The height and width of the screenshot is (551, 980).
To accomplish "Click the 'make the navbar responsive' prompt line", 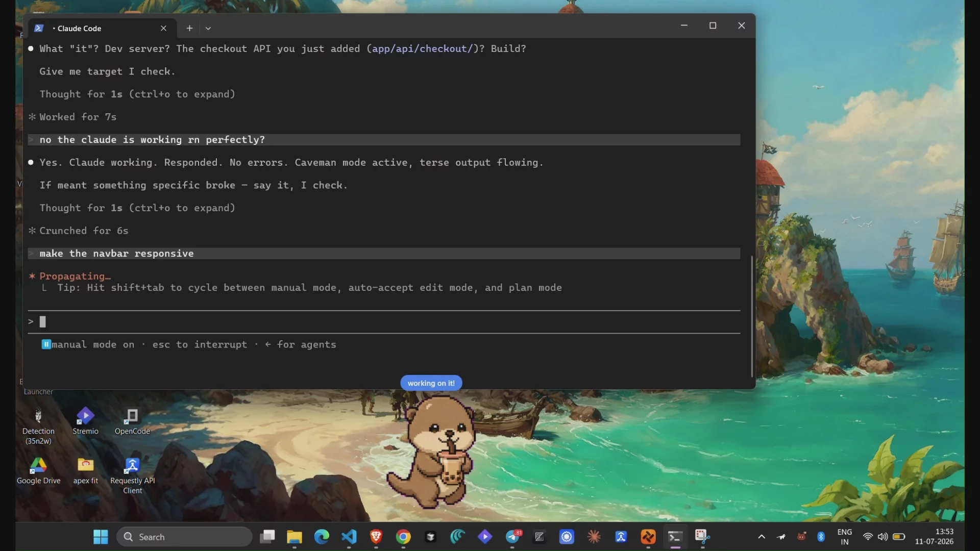I will click(x=384, y=254).
